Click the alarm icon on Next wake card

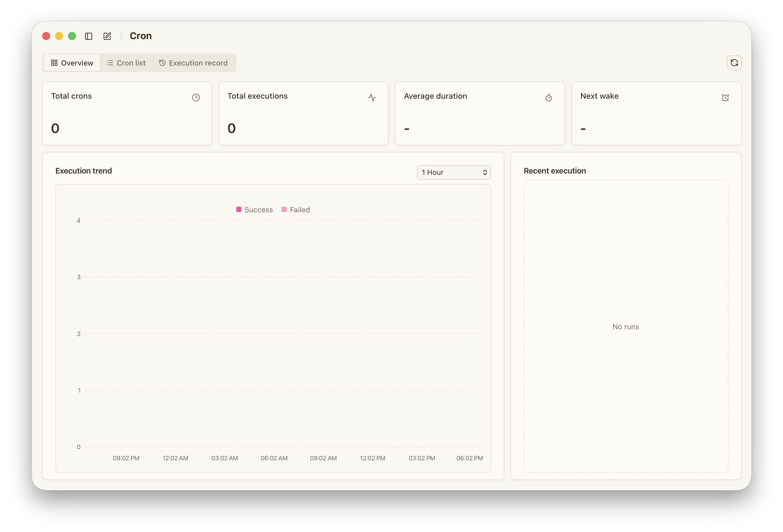click(x=725, y=97)
